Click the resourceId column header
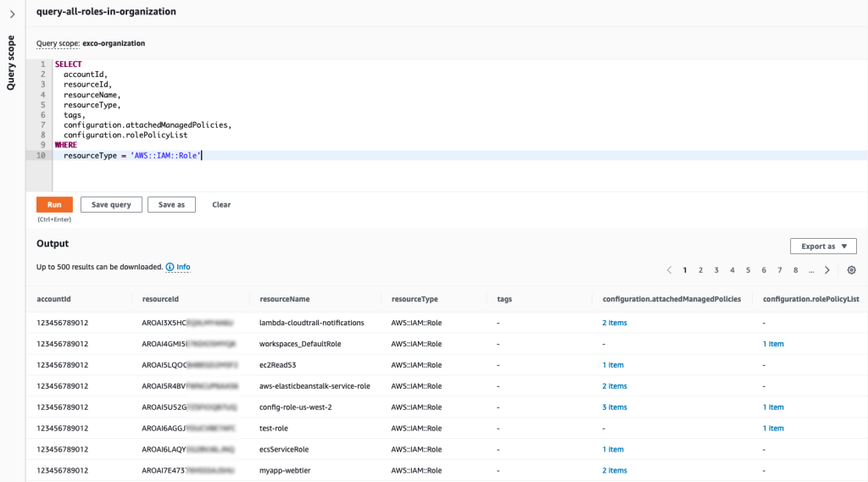Image resolution: width=868 pixels, height=482 pixels. (x=160, y=299)
